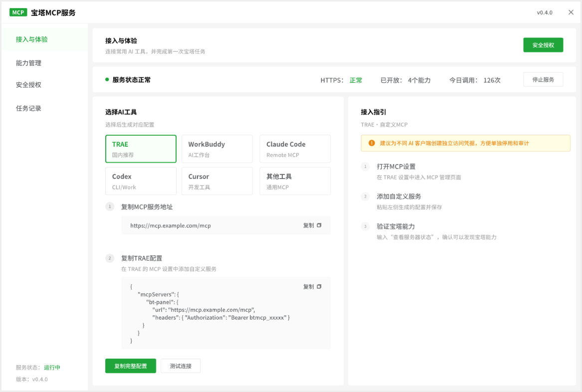Select the WorkBuddy tool card

217,149
